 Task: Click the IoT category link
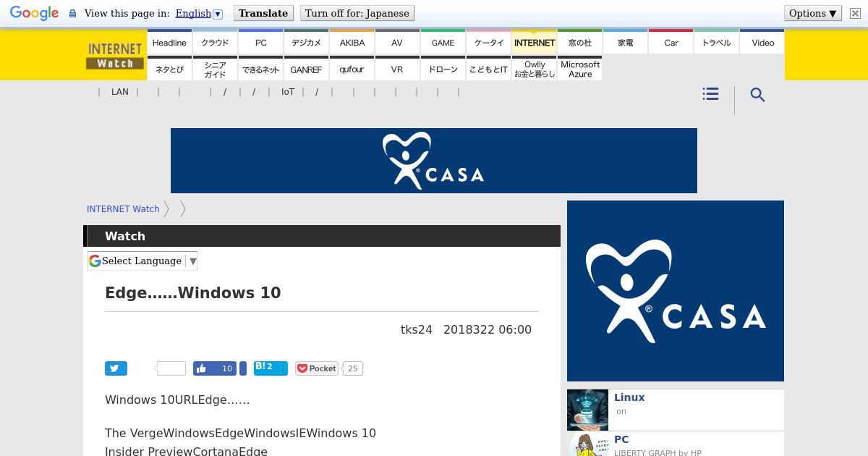(288, 92)
